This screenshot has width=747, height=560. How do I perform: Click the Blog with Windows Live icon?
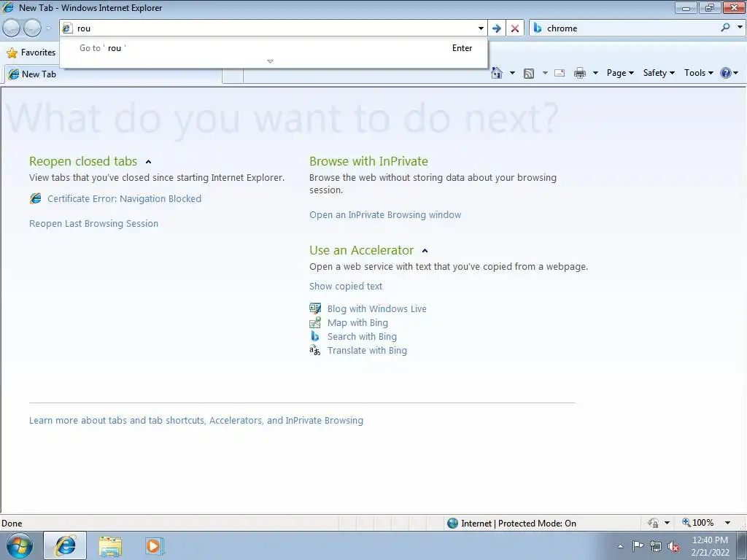pyautogui.click(x=315, y=308)
